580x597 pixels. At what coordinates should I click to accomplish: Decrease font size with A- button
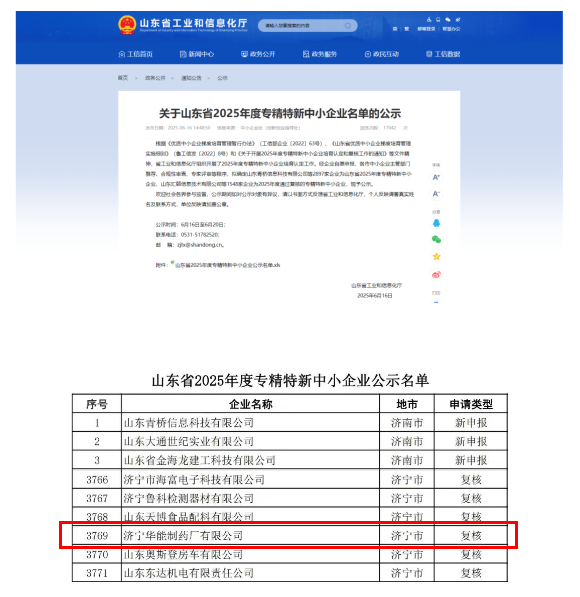[436, 194]
